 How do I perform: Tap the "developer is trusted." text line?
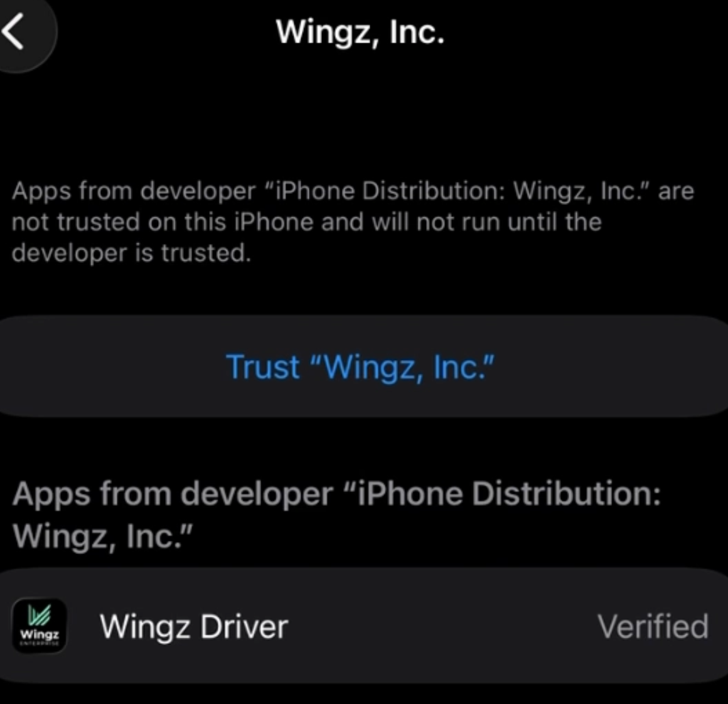pyautogui.click(x=131, y=253)
